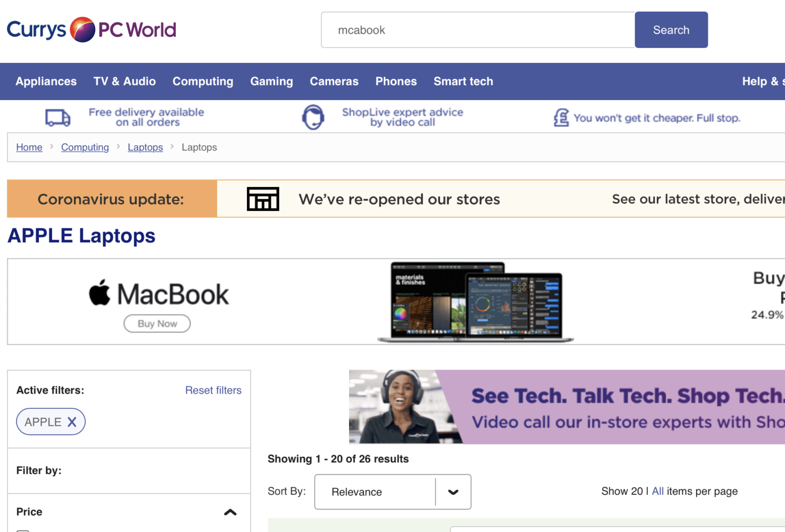Click the Apple logo in the MacBook banner

100,292
